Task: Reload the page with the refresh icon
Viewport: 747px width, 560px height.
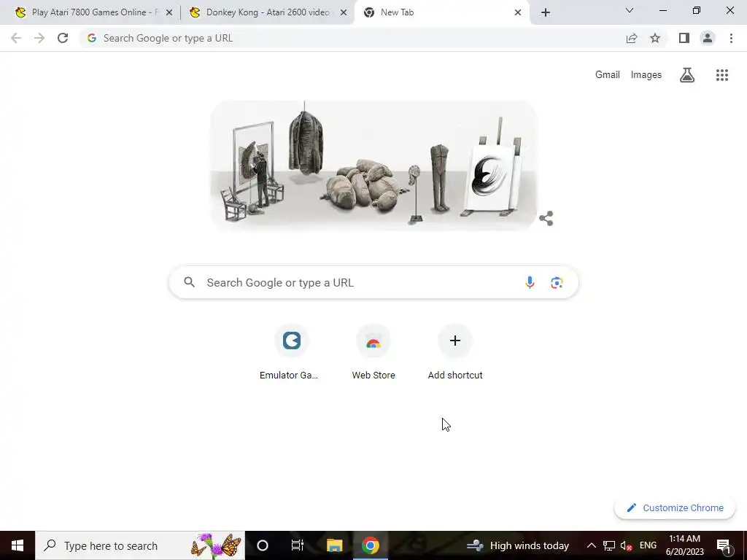Action: (63, 38)
